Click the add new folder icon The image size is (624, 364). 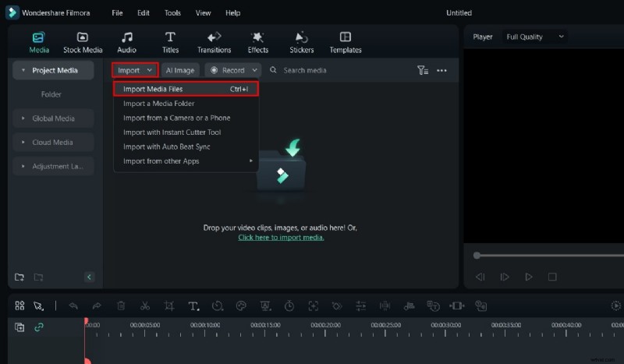[x=19, y=277]
